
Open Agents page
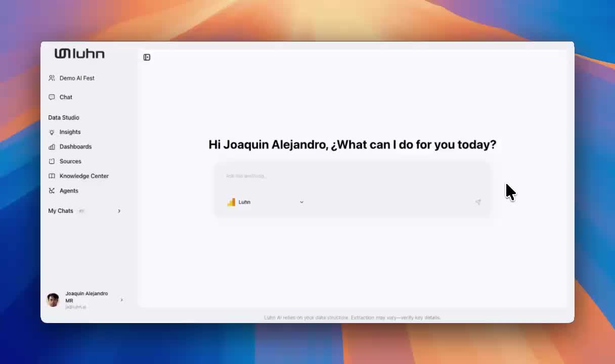pos(69,191)
